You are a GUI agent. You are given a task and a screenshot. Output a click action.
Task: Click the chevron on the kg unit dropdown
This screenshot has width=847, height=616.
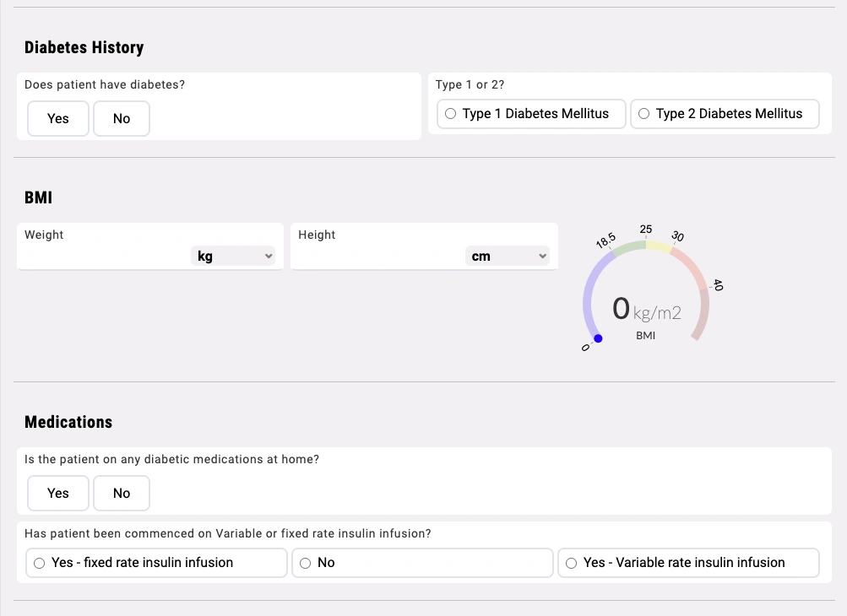click(x=268, y=256)
